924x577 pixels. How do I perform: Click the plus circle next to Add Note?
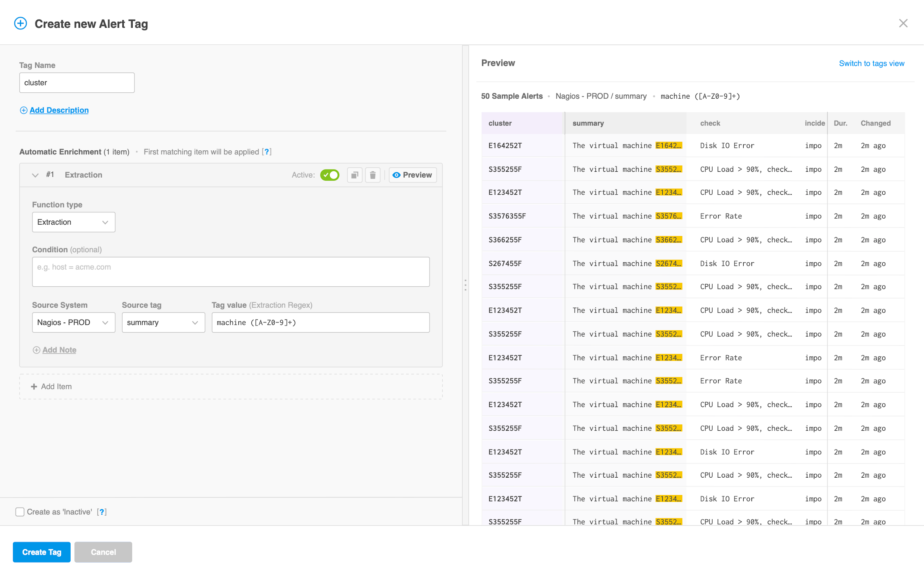point(36,350)
